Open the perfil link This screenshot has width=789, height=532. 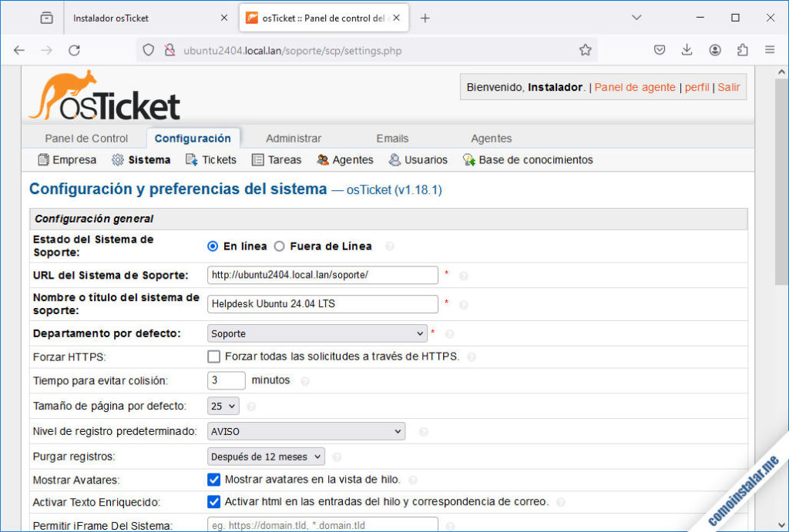point(697,87)
